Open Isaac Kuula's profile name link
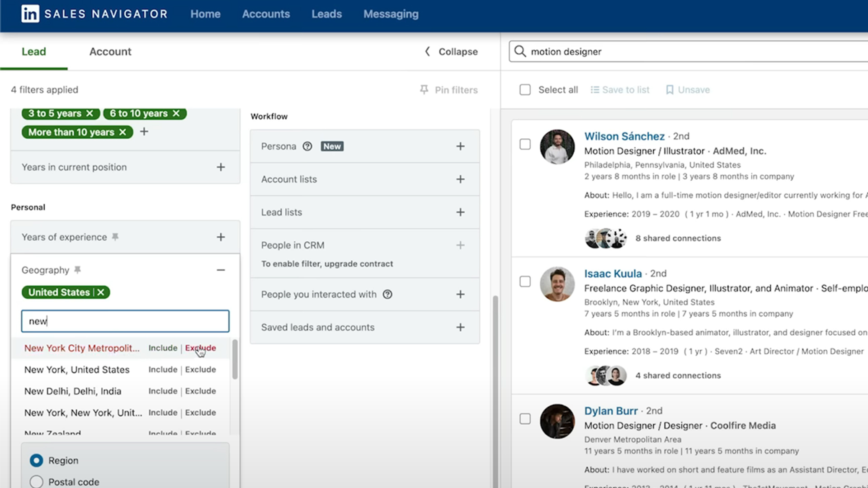This screenshot has width=868, height=488. click(613, 273)
